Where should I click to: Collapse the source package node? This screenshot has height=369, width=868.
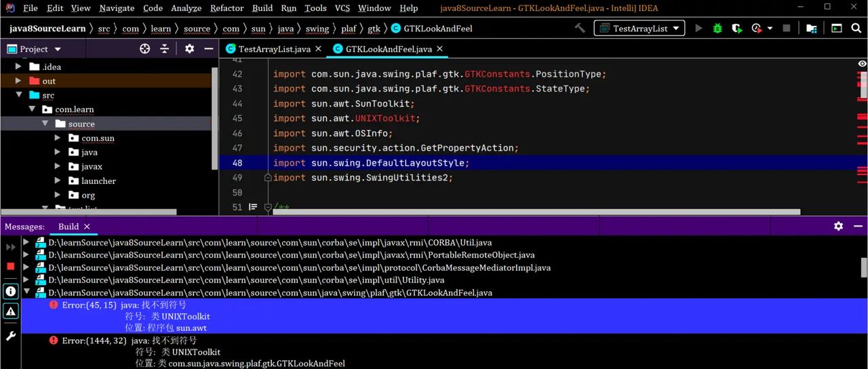(45, 123)
